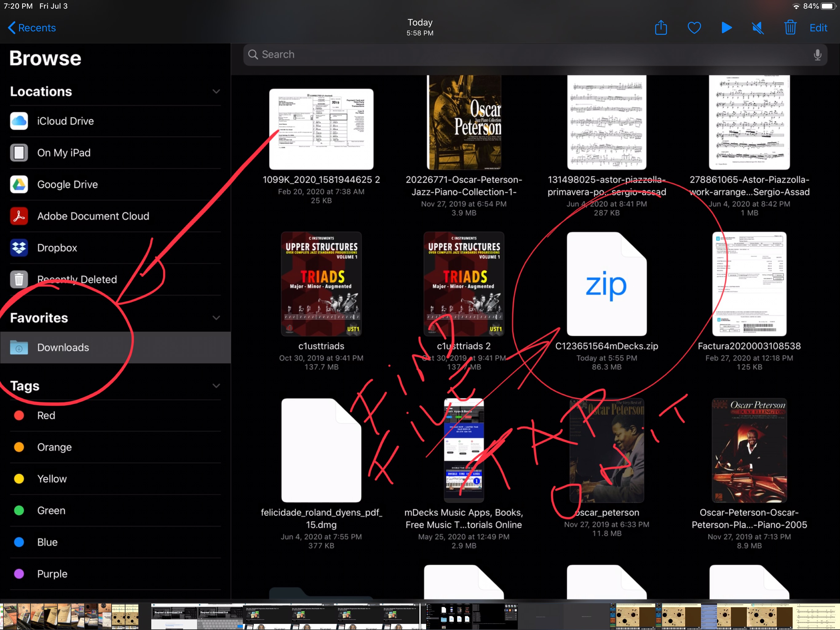Filter by the Green tag
Image resolution: width=840 pixels, height=630 pixels.
(115, 510)
